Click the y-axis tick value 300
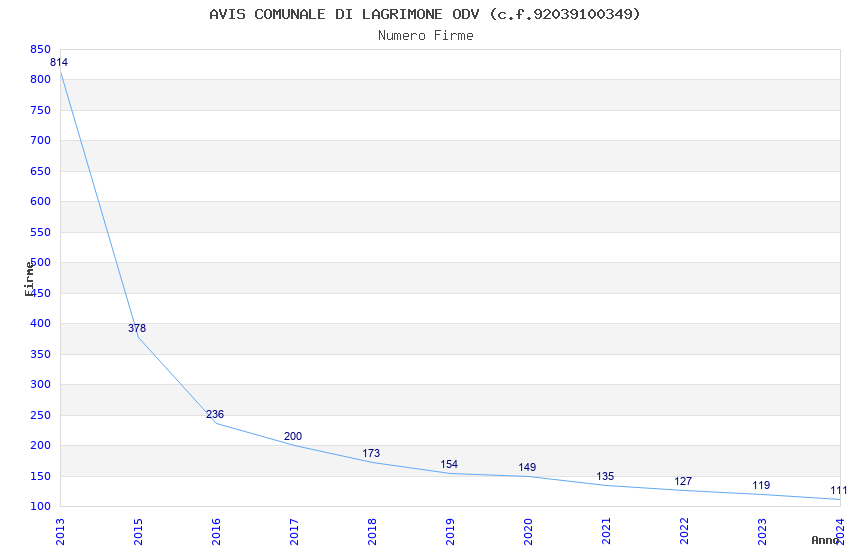The image size is (850, 550). coord(41,384)
